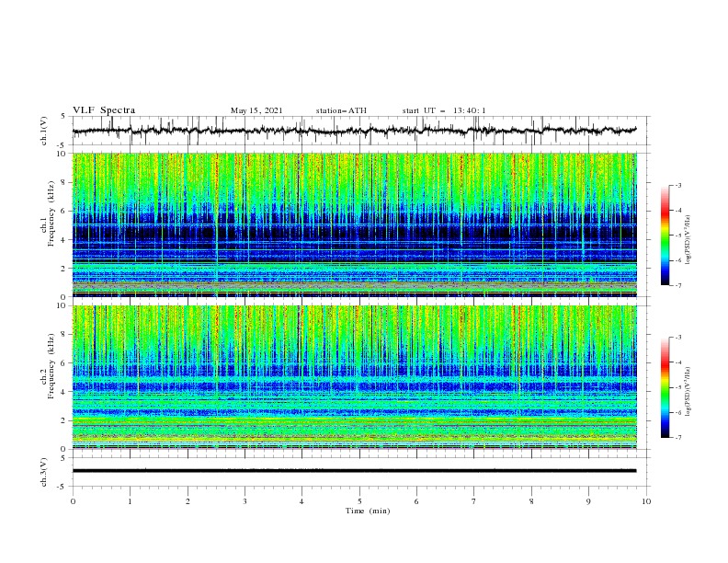Click the "-5" tick on the ch.1(V) axis
Screen dimensions: 728x563
pyautogui.click(x=63, y=145)
